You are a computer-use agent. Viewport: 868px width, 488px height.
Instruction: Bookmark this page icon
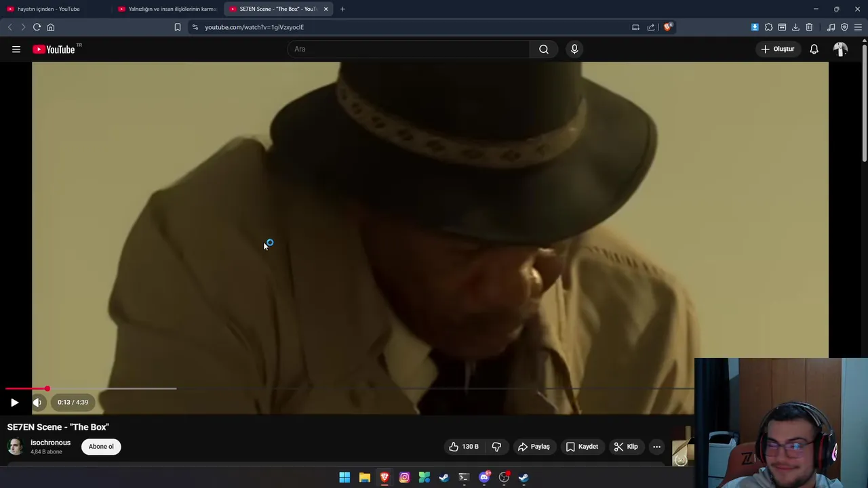tap(177, 27)
